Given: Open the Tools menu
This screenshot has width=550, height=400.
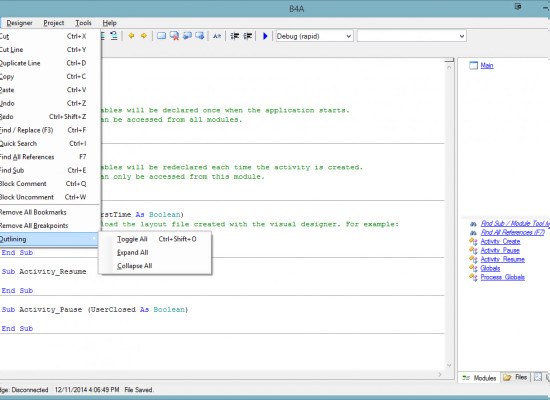Looking at the screenshot, I should point(83,23).
